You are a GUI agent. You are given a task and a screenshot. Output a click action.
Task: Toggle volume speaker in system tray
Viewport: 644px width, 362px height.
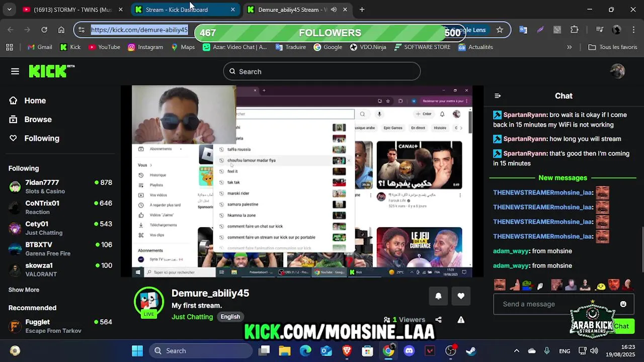click(x=594, y=351)
